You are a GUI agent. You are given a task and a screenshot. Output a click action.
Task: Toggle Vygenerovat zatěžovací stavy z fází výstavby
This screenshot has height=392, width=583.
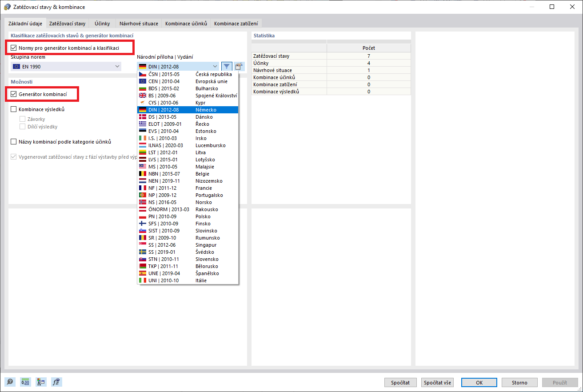[x=14, y=157]
